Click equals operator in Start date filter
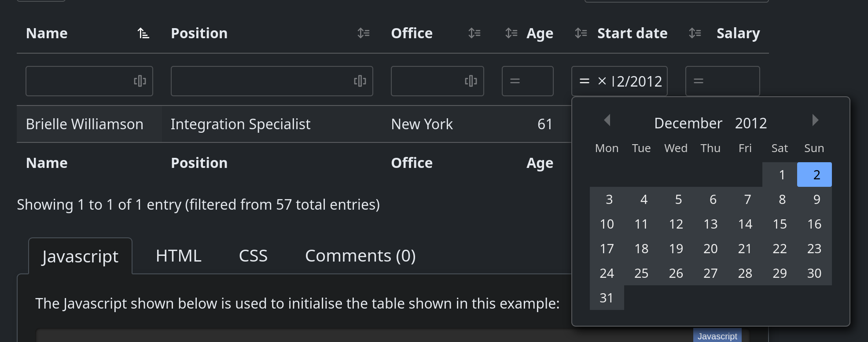Screen dimensions: 868x342 pyautogui.click(x=584, y=81)
